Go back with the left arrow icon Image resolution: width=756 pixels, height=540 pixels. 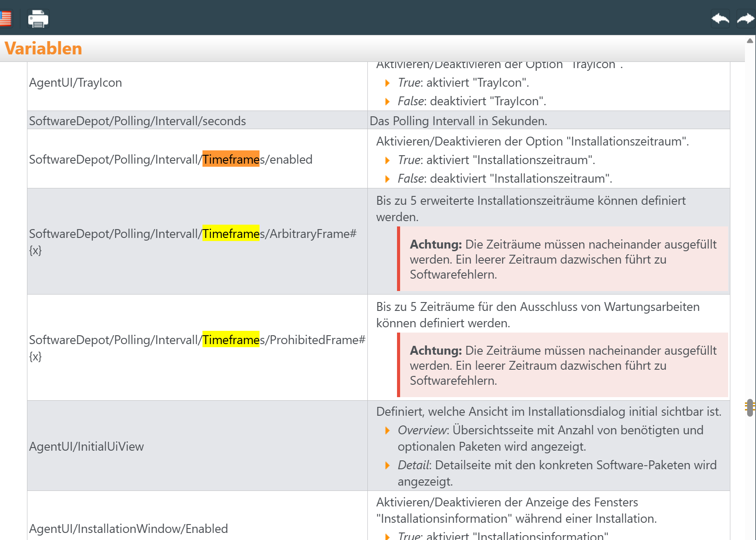[x=720, y=19]
